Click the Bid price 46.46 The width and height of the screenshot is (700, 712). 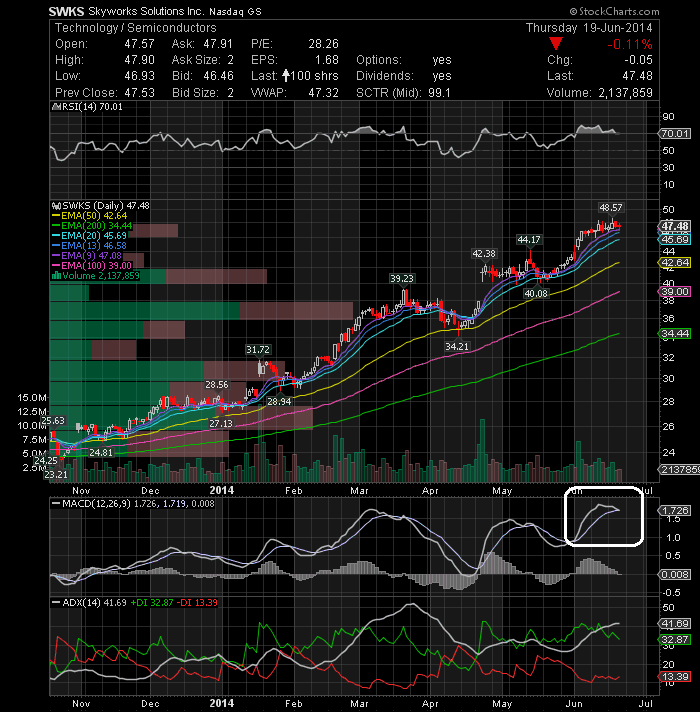coord(218,76)
